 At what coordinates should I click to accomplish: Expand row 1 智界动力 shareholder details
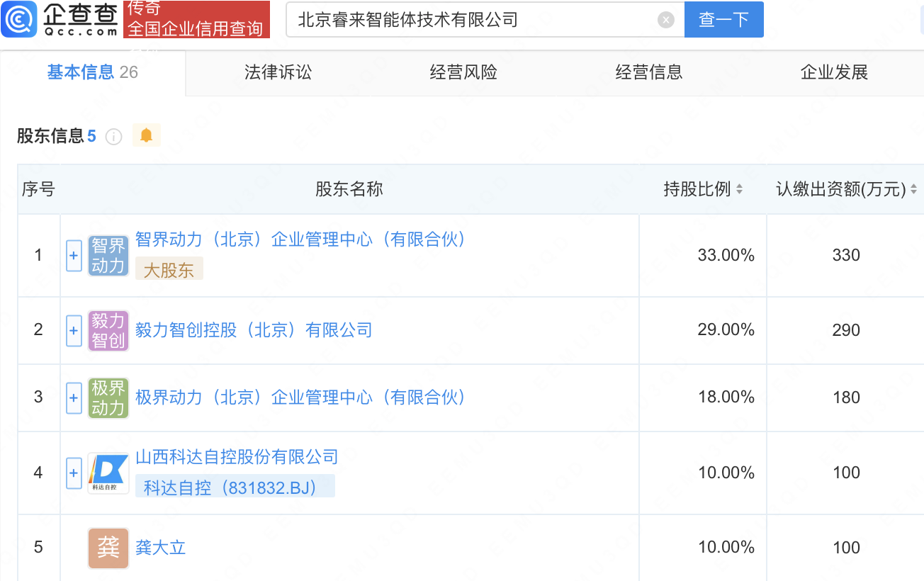click(x=74, y=255)
